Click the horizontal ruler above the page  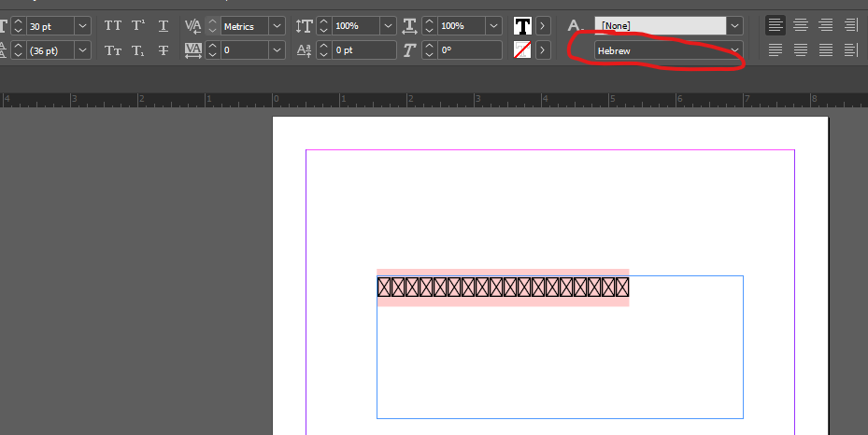point(434,100)
